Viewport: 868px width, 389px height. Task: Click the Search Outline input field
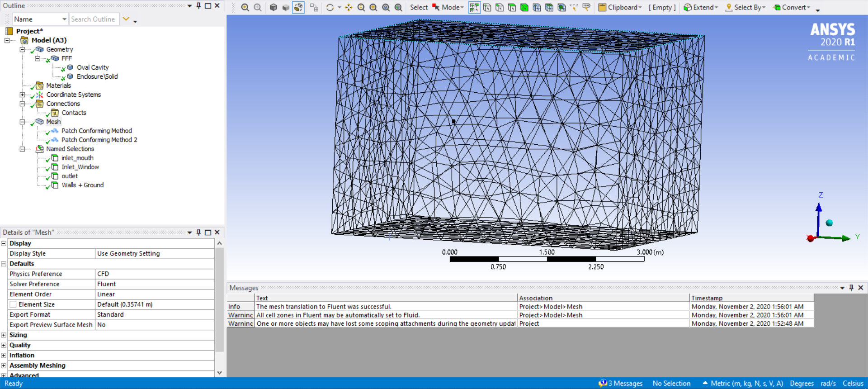point(94,19)
